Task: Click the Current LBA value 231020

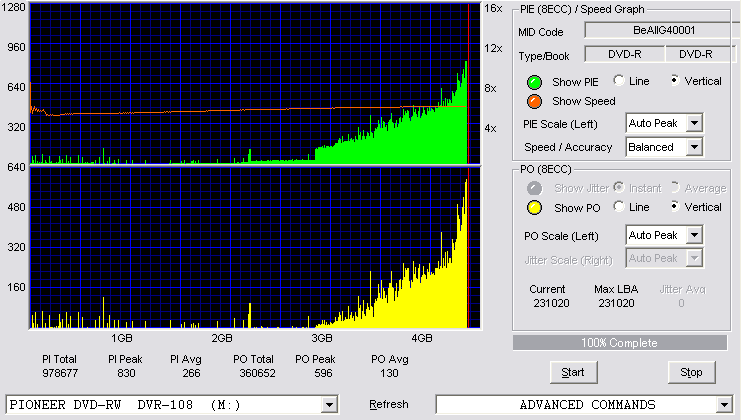Action: 551,303
